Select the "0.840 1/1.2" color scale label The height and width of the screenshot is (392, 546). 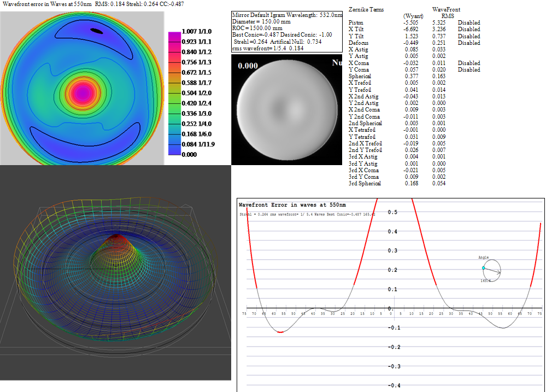[196, 52]
